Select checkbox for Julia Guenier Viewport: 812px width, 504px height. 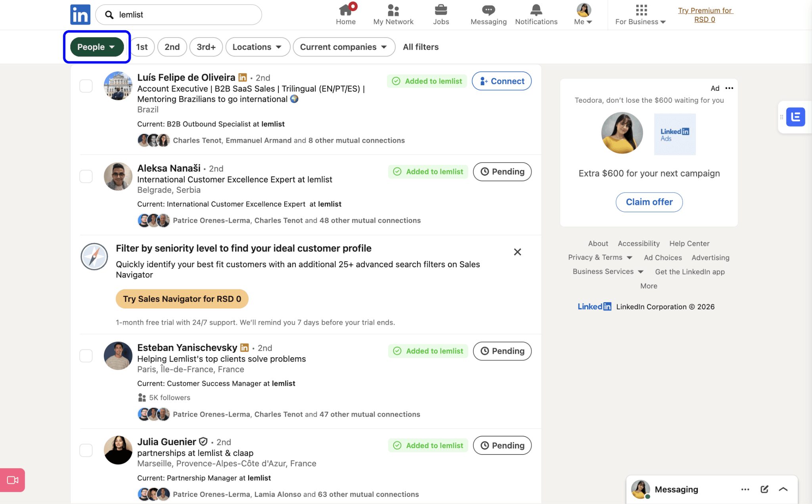pos(86,450)
